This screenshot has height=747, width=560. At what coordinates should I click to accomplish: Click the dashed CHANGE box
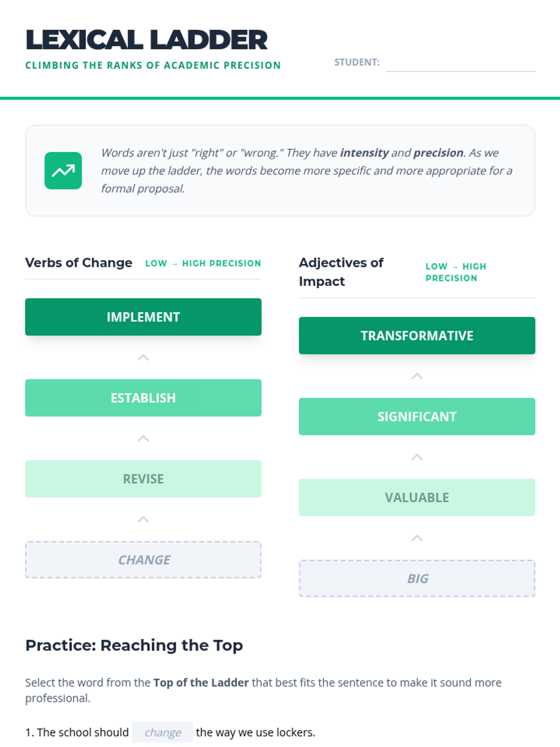[x=143, y=560]
